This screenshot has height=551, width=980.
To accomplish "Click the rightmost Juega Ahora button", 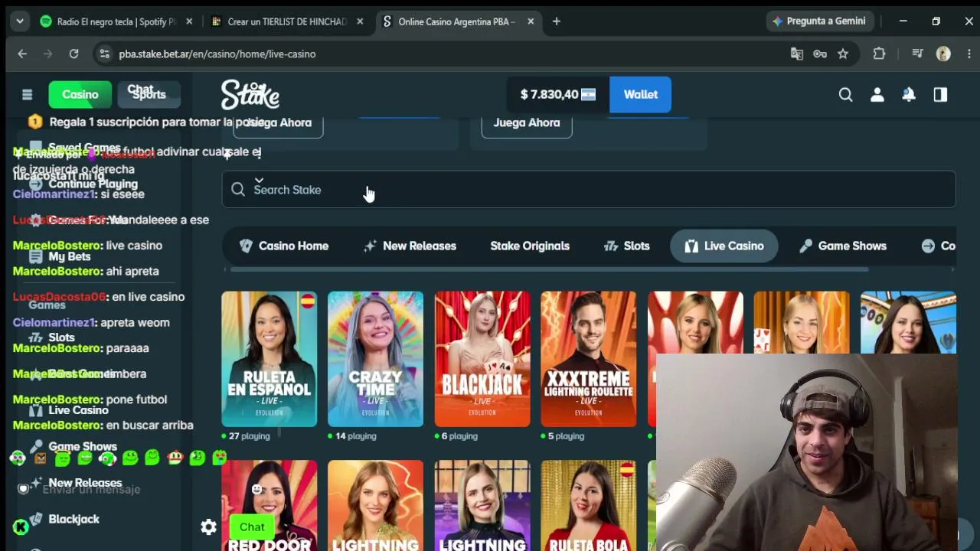I will tap(527, 122).
